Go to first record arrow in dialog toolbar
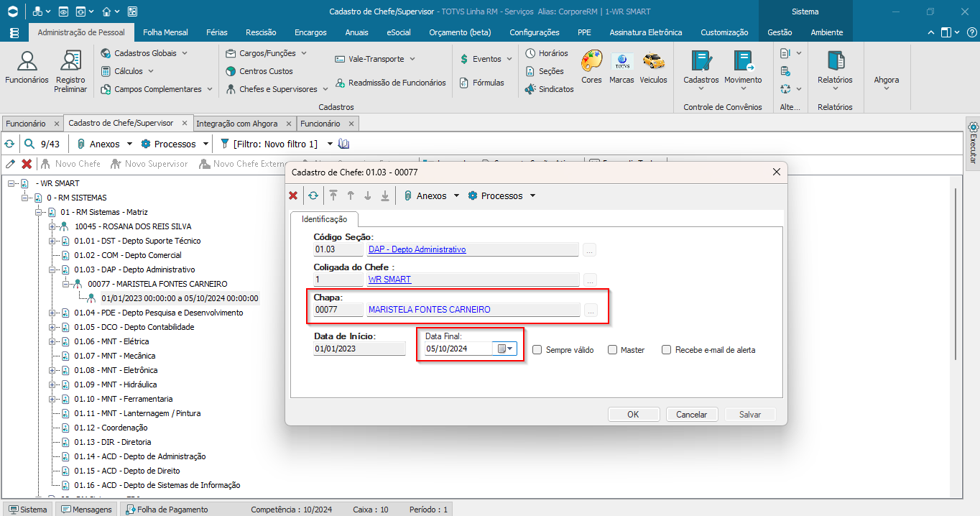The height and width of the screenshot is (516, 980). [x=333, y=195]
